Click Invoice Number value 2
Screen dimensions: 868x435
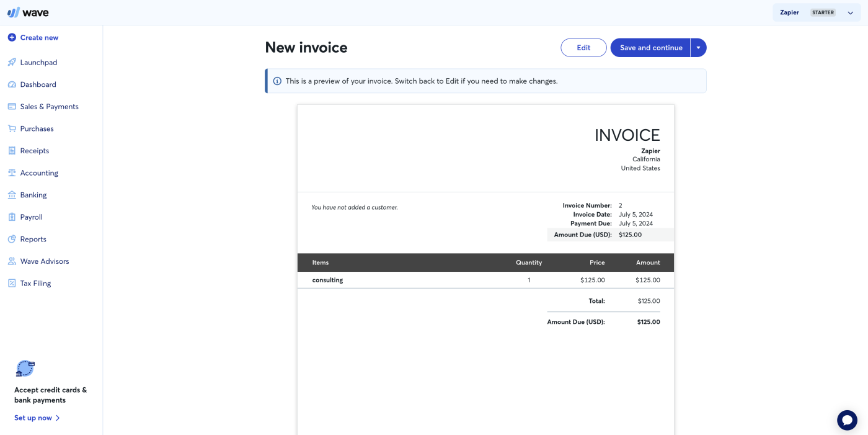pos(620,205)
